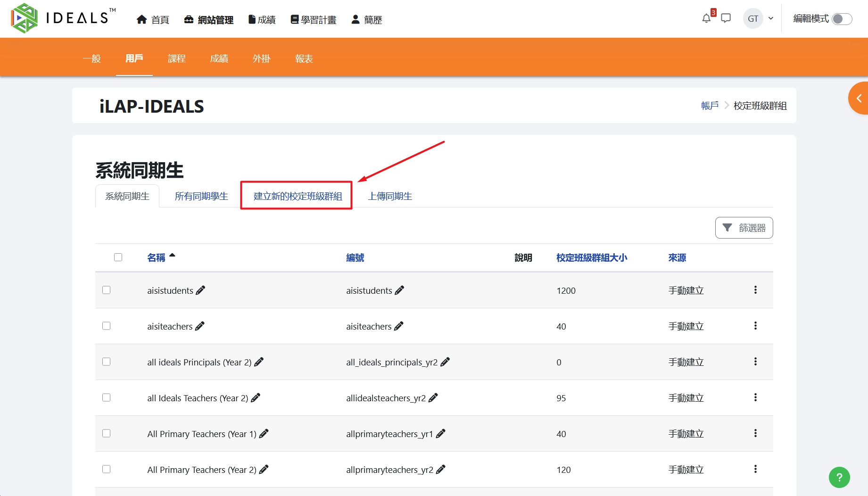Screen dimensions: 868x496
Task: Sort table by 校定班級群組大小 column
Action: [x=591, y=257]
